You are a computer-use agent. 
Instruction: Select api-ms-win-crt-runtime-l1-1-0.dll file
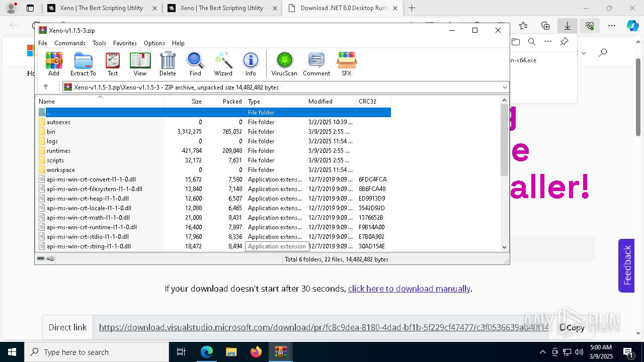[x=214, y=227]
